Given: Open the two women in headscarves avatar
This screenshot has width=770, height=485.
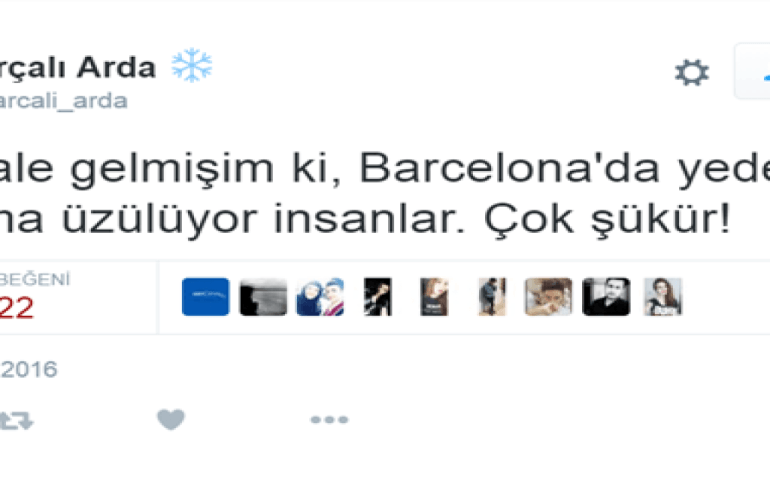Looking at the screenshot, I should pyautogui.click(x=320, y=296).
